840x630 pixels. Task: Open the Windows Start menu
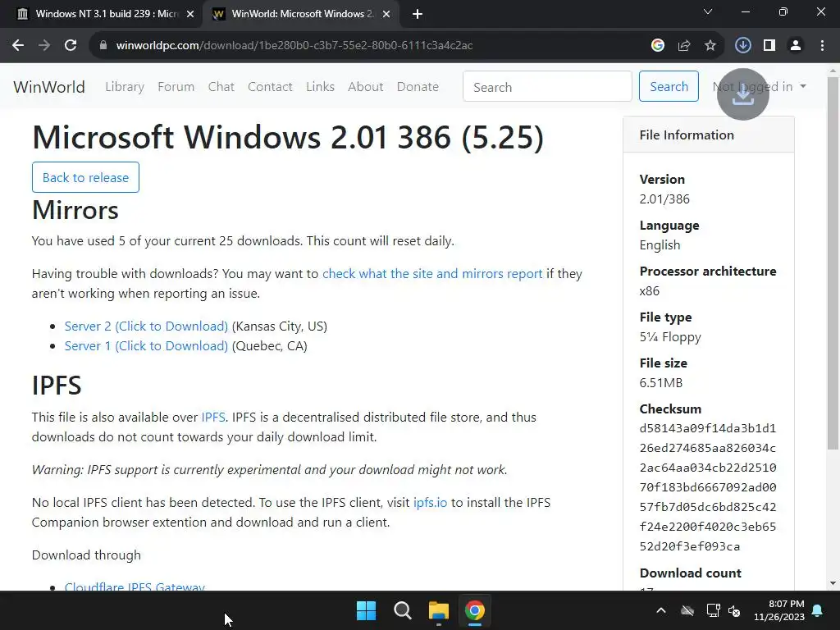367,610
